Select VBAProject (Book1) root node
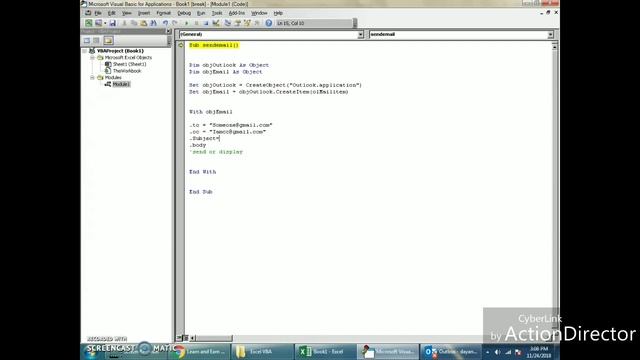The height and width of the screenshot is (360, 640). pos(120,51)
